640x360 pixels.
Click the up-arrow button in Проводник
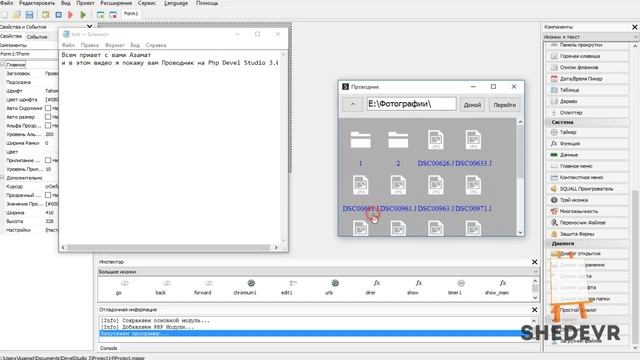[x=353, y=105]
